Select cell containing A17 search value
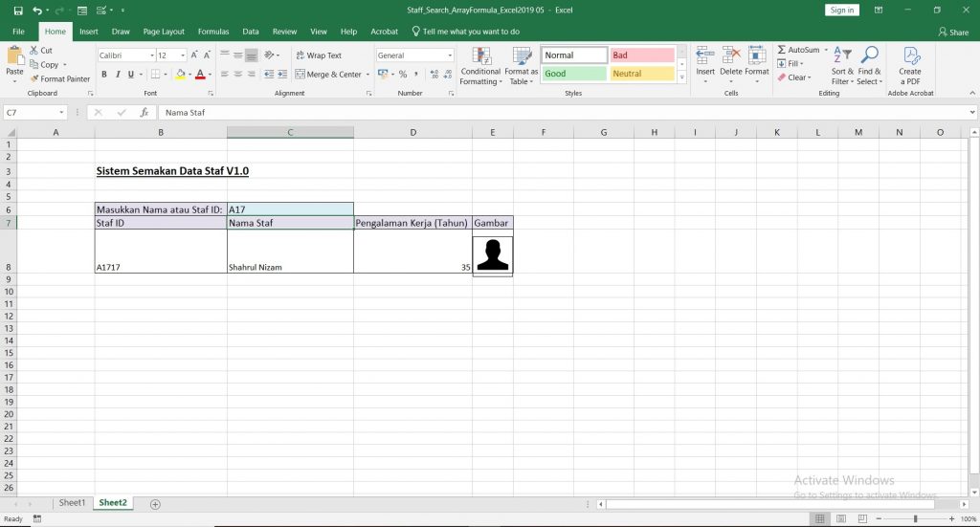This screenshot has width=980, height=527. point(290,209)
